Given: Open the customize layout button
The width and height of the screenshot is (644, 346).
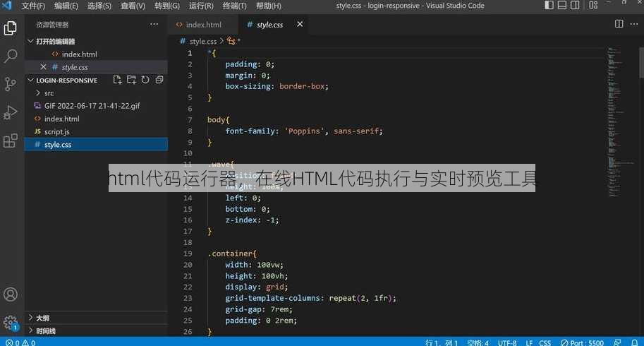Looking at the screenshot, I should 593,6.
